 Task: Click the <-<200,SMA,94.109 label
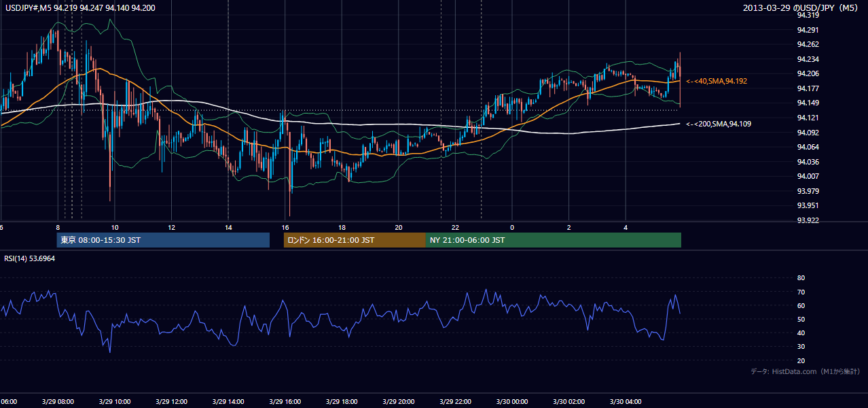[x=719, y=124]
